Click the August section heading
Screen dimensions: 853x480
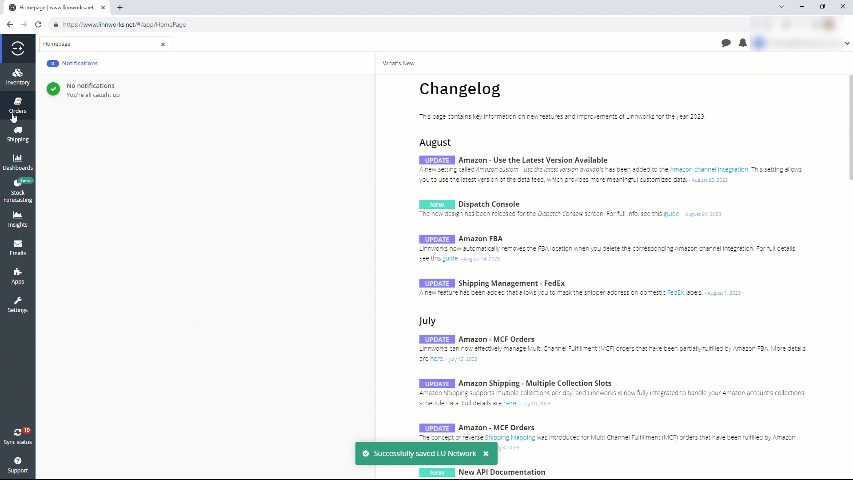[x=435, y=142]
